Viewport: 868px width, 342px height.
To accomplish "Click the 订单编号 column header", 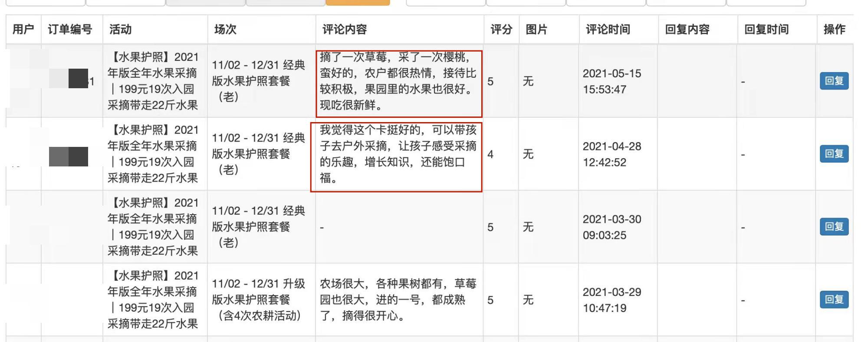I will point(70,30).
